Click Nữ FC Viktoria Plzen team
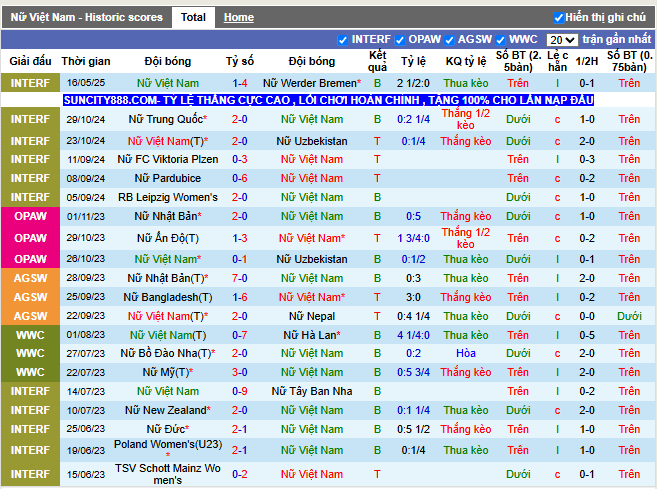Screen dimensions: 657x489 (168, 159)
